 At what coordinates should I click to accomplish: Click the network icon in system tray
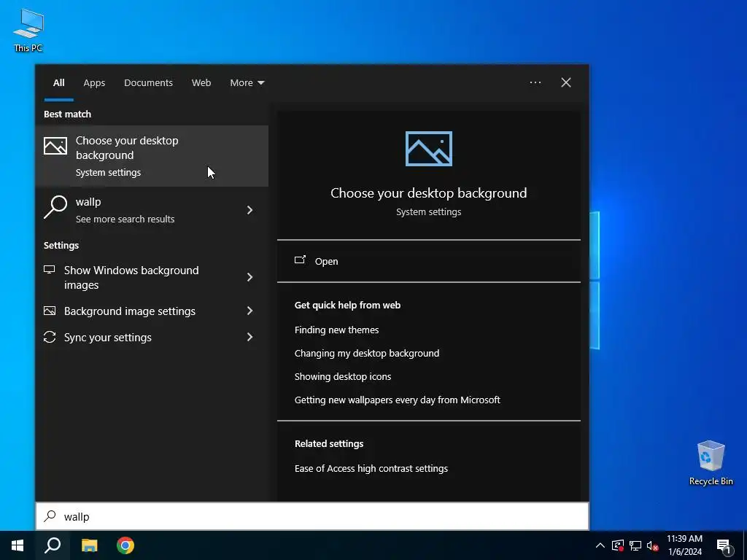point(635,545)
